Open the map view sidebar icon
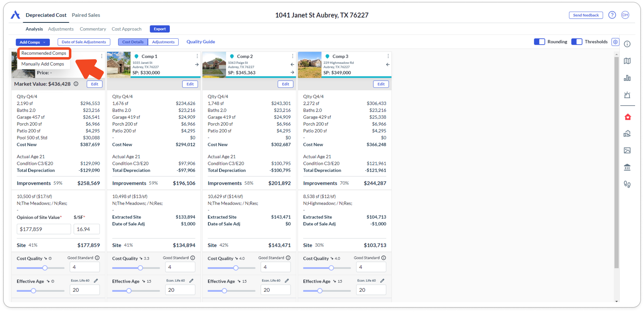 click(x=627, y=61)
